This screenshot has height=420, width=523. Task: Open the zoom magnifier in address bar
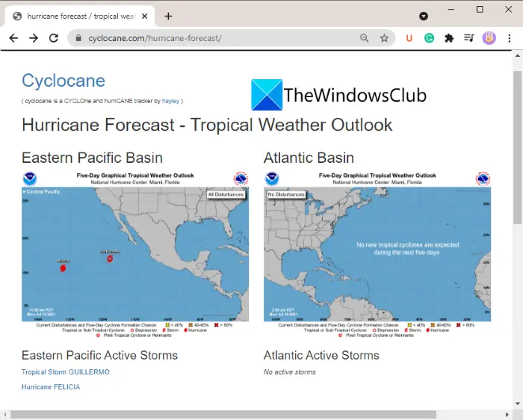coord(365,38)
